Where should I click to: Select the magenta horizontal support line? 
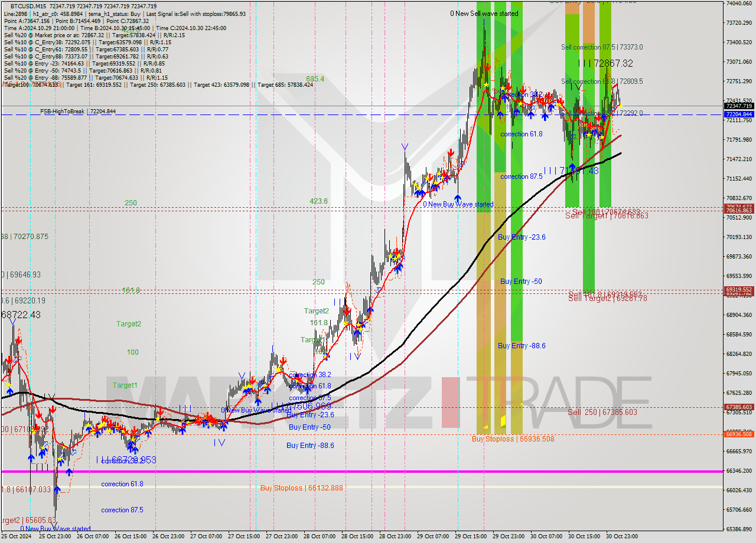pyautogui.click(x=361, y=471)
